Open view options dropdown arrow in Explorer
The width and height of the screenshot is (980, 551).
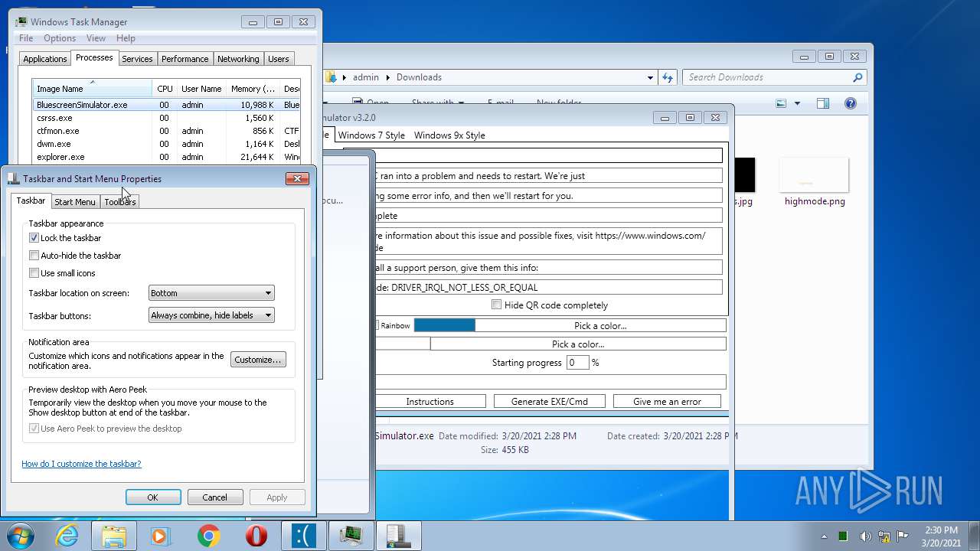click(x=797, y=103)
